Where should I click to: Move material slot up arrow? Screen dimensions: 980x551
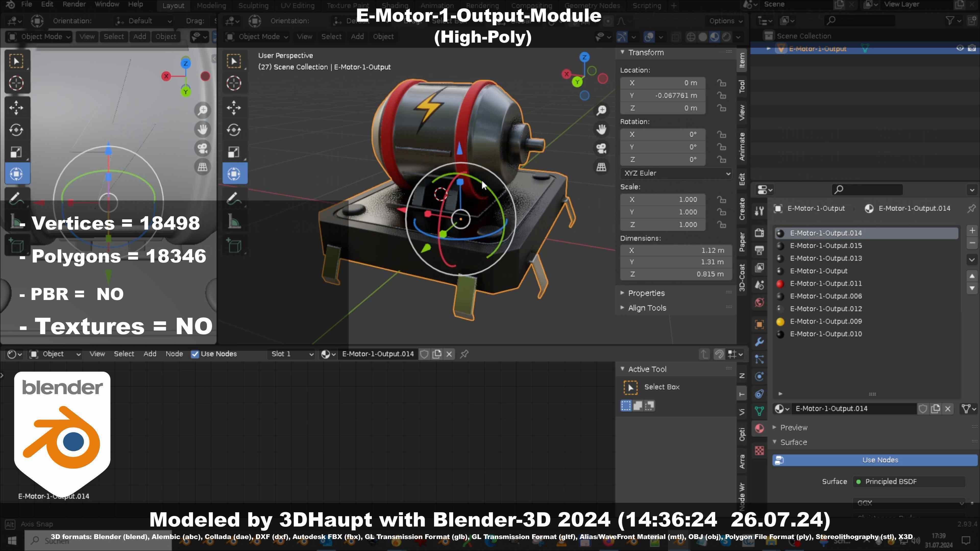tap(972, 276)
